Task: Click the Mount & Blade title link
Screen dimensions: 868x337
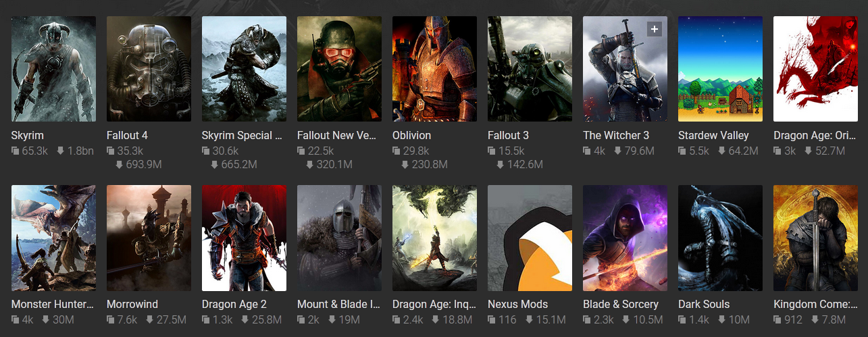Action: point(338,305)
